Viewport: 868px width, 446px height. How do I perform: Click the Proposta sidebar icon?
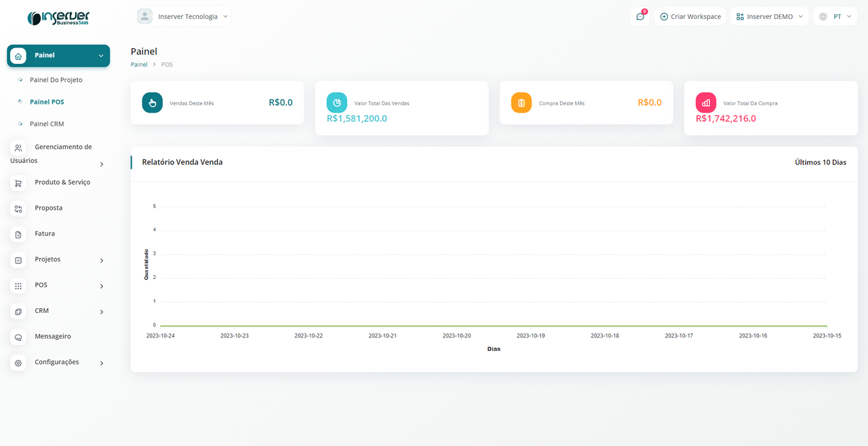point(18,208)
